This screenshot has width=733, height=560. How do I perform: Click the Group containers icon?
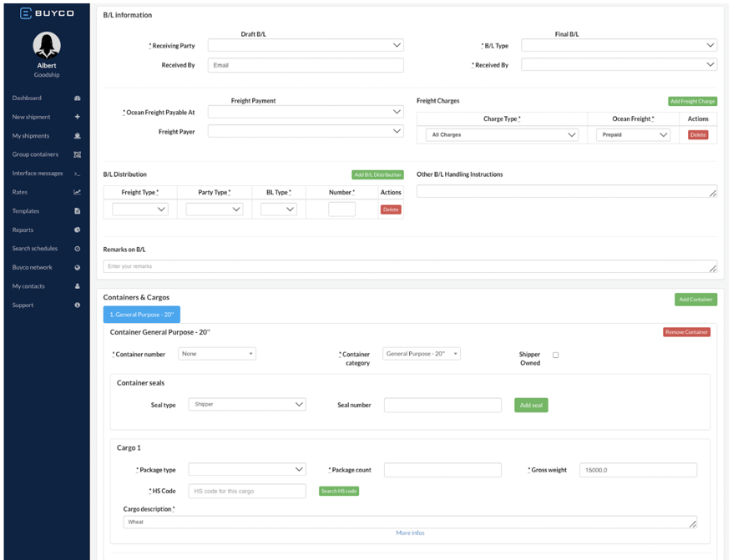[x=77, y=154]
